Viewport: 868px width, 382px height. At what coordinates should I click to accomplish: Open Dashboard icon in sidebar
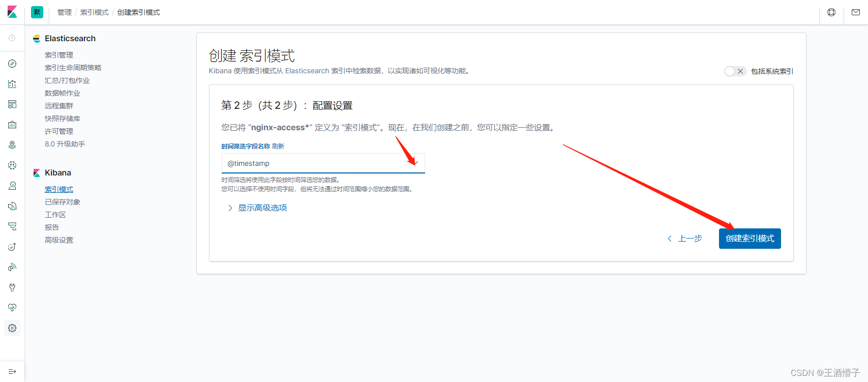click(12, 104)
